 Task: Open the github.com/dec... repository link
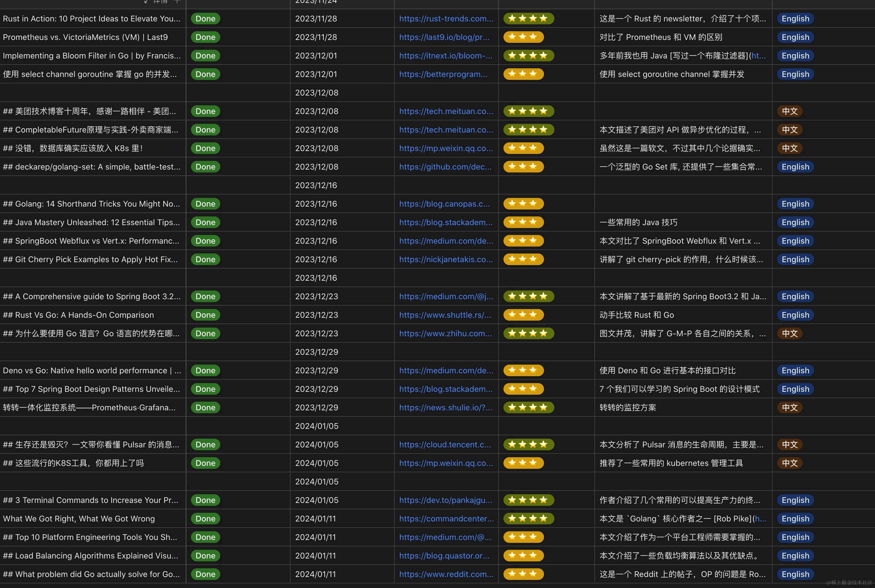pos(445,167)
